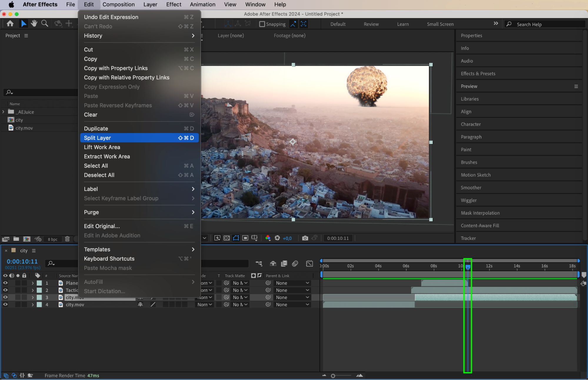
Task: Hide layer 1 with its eye icon
Action: pos(5,283)
